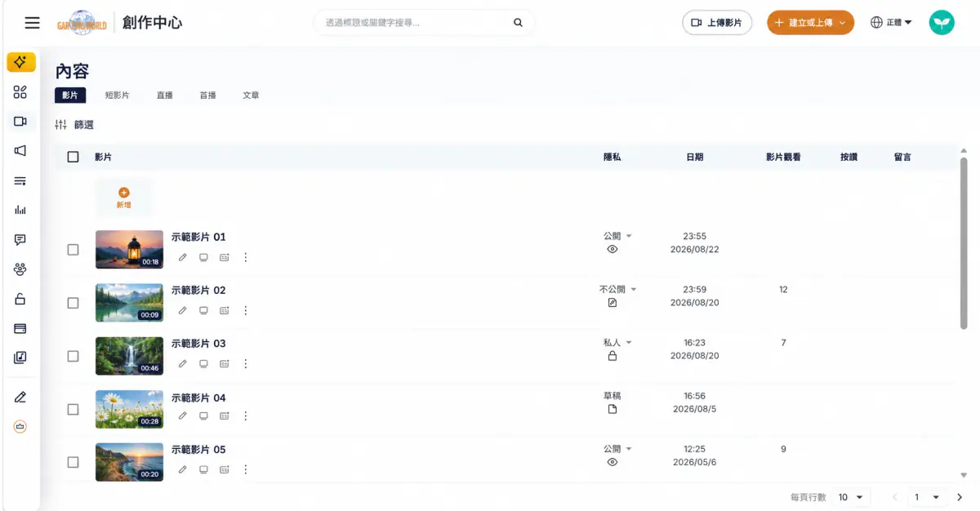The image size is (980, 511).
Task: Open 不公開 privacy dropdown for 示範影片 02
Action: coord(617,289)
